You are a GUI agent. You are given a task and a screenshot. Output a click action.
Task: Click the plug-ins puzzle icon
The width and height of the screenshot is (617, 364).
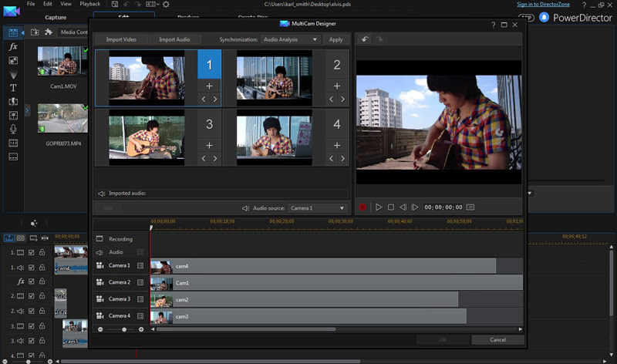(49, 32)
